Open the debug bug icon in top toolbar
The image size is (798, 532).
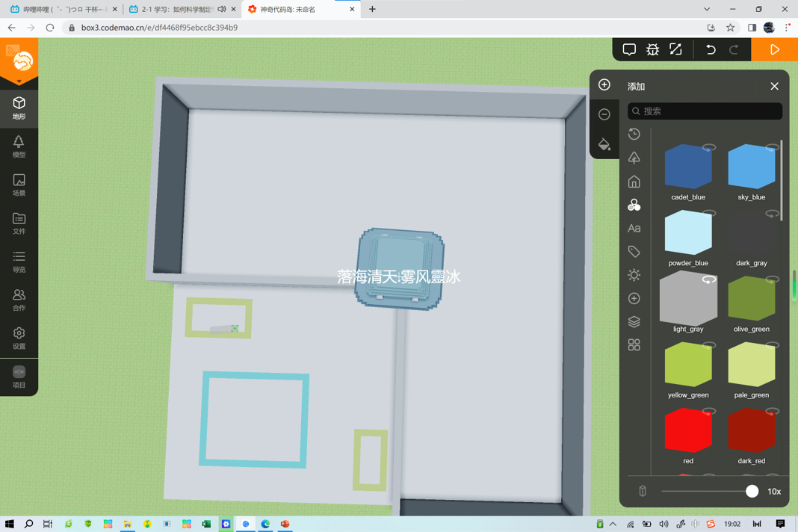click(652, 49)
